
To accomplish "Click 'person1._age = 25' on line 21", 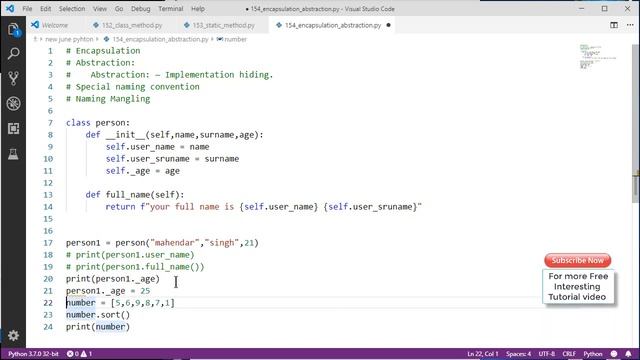I will point(108,291).
